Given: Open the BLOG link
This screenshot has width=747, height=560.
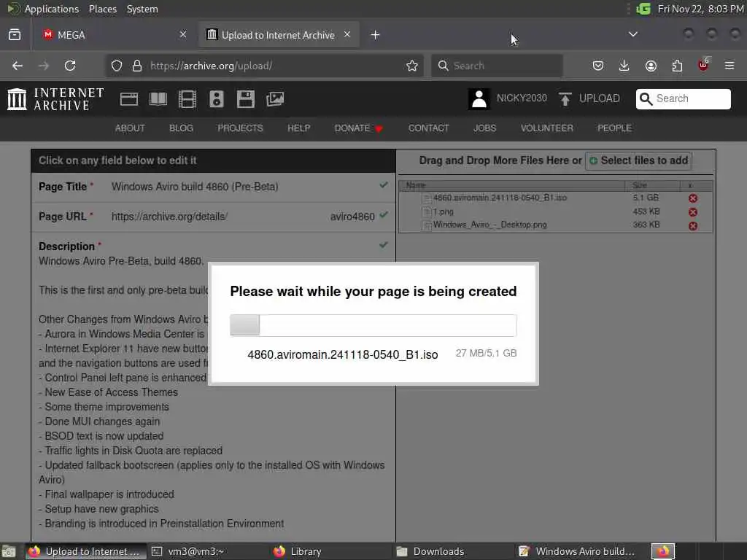Looking at the screenshot, I should click(x=181, y=128).
